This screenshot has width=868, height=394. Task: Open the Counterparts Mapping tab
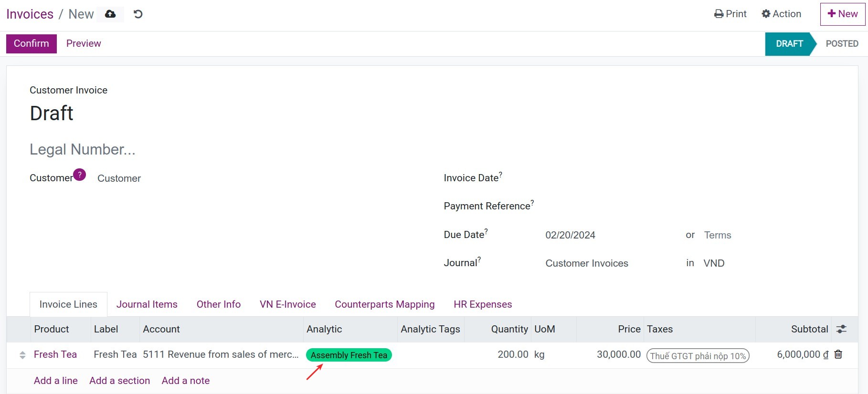[x=385, y=304]
